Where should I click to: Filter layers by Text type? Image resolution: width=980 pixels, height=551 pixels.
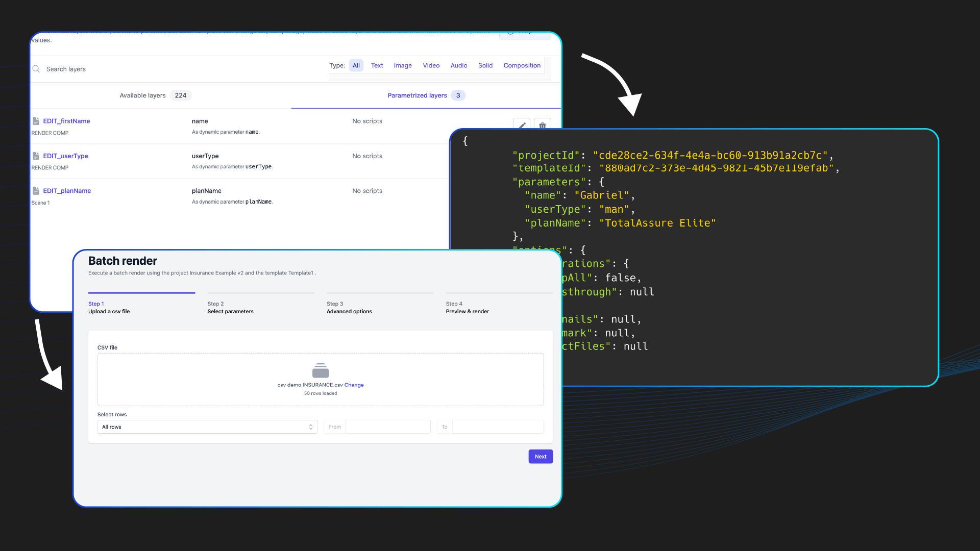[377, 65]
